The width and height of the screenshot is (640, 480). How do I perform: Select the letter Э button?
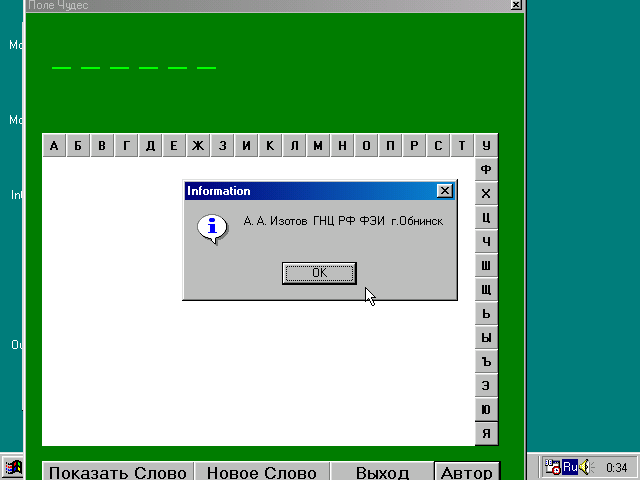point(486,386)
